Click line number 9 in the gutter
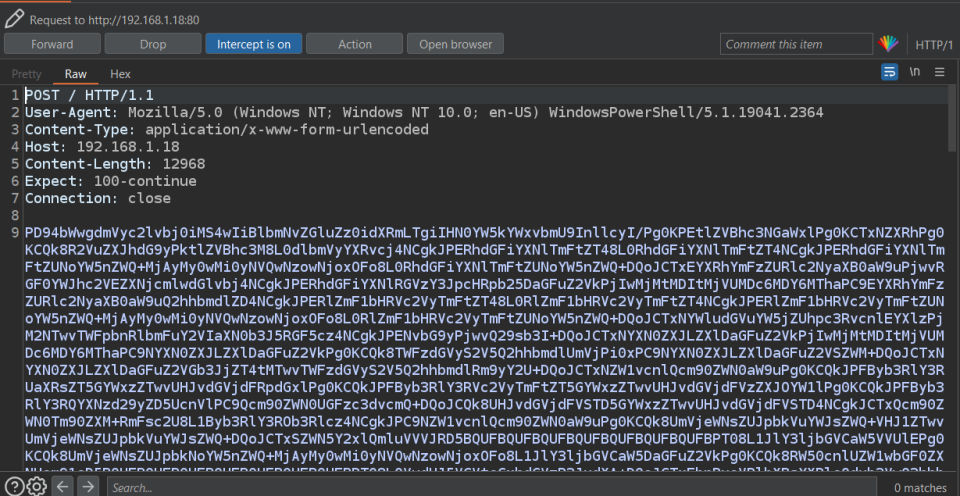This screenshot has width=960, height=496. 15,233
